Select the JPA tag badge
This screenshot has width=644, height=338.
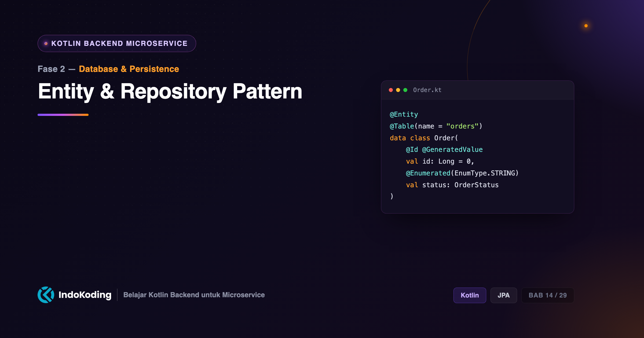504,295
